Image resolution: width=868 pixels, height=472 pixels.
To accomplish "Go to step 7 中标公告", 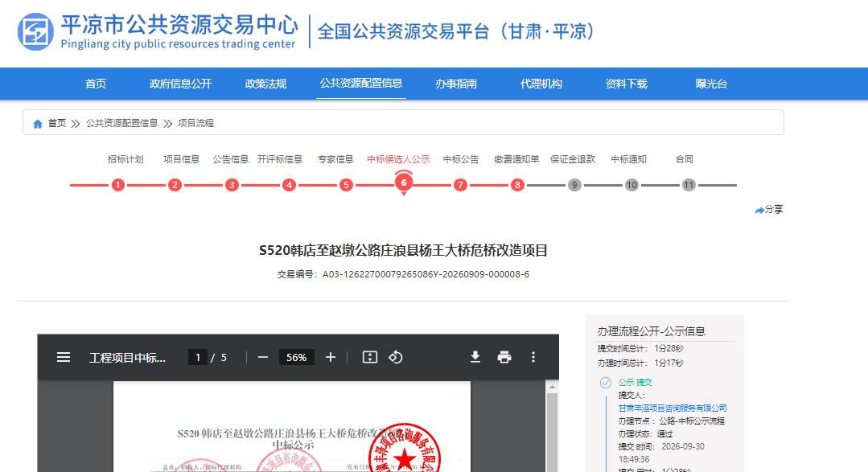I will point(460,185).
